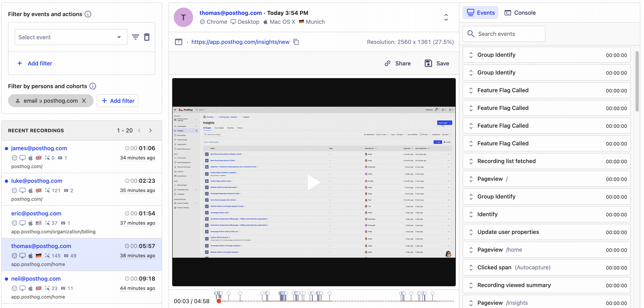644x308 pixels.
Task: Click thomas@posthog.com player header link
Action: pyautogui.click(x=230, y=13)
